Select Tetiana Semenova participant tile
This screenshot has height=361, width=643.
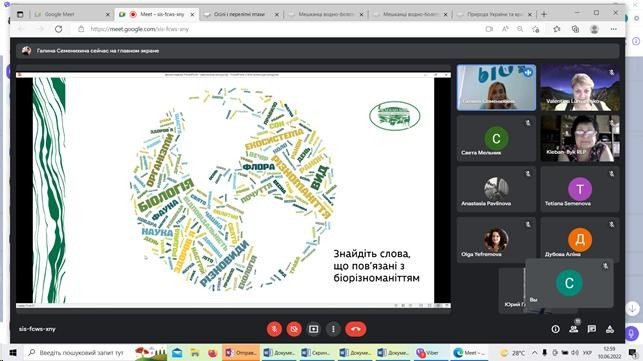click(x=580, y=189)
